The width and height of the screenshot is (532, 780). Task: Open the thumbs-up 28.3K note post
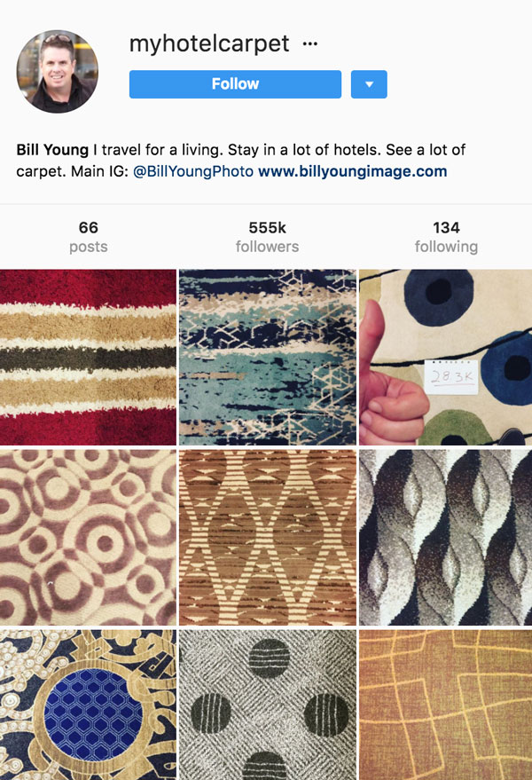445,358
